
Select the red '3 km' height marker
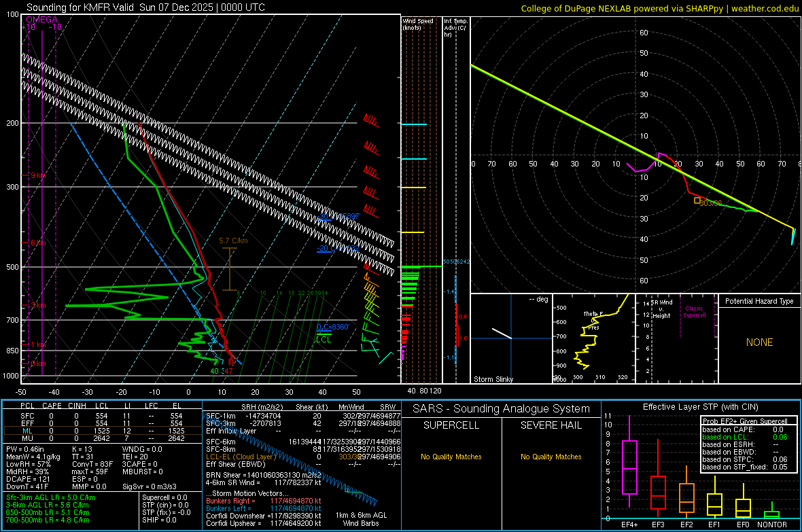[x=38, y=305]
